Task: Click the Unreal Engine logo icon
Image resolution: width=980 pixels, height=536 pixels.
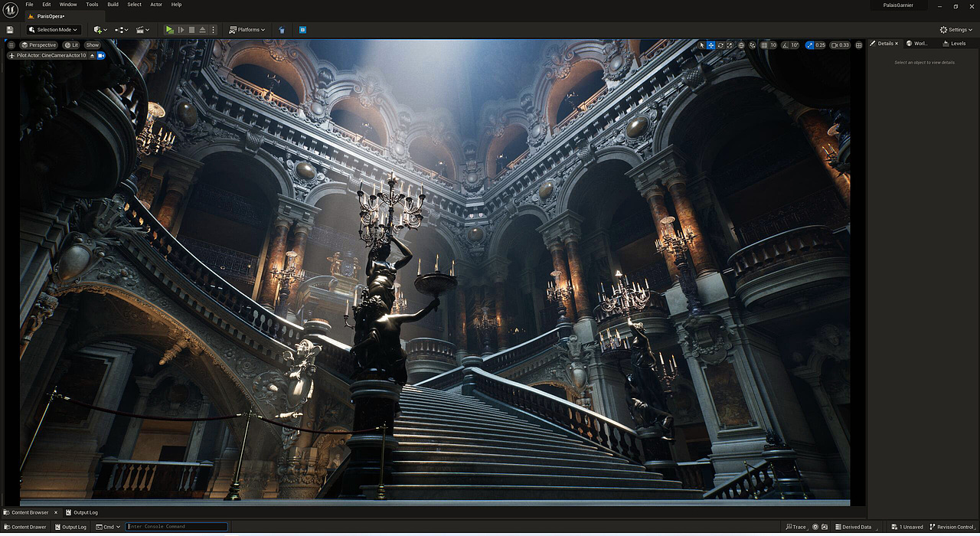Action: tap(11, 9)
